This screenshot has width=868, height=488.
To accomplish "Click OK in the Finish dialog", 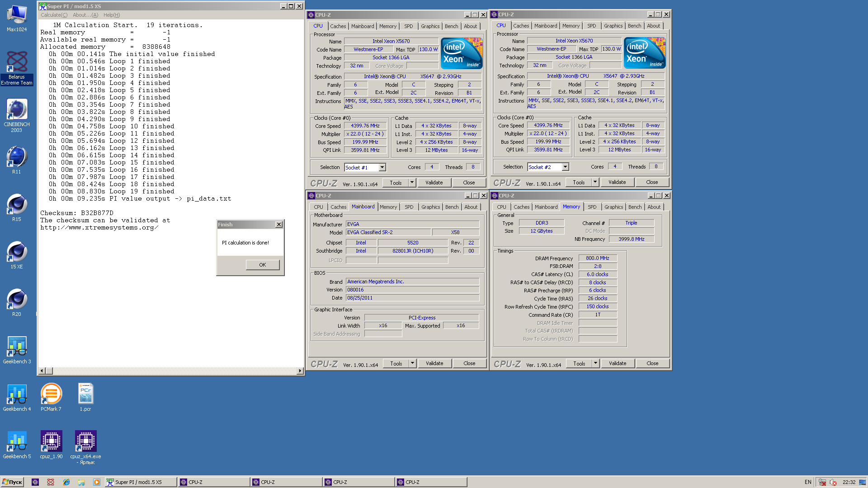I will 263,265.
